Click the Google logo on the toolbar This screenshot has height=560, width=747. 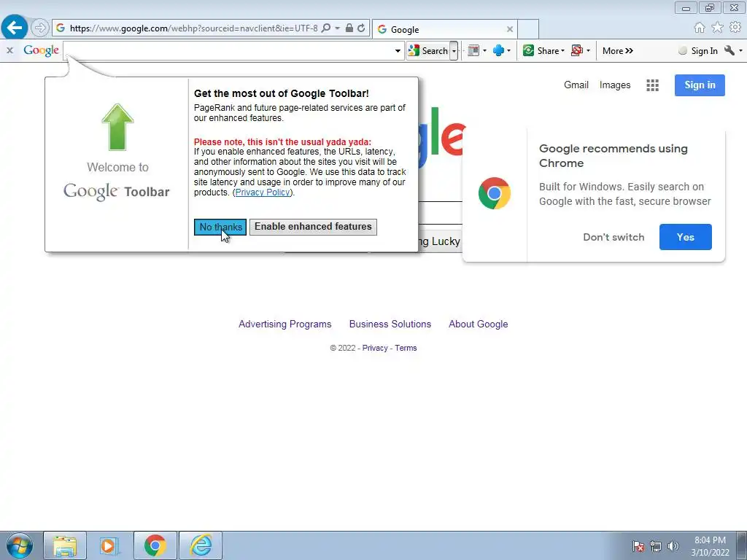(41, 50)
